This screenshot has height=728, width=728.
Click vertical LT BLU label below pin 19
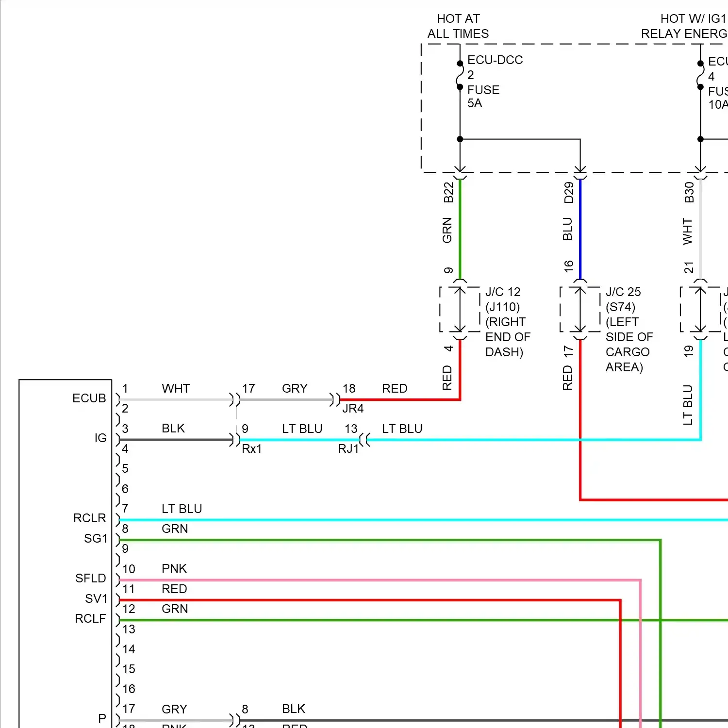[x=688, y=405]
